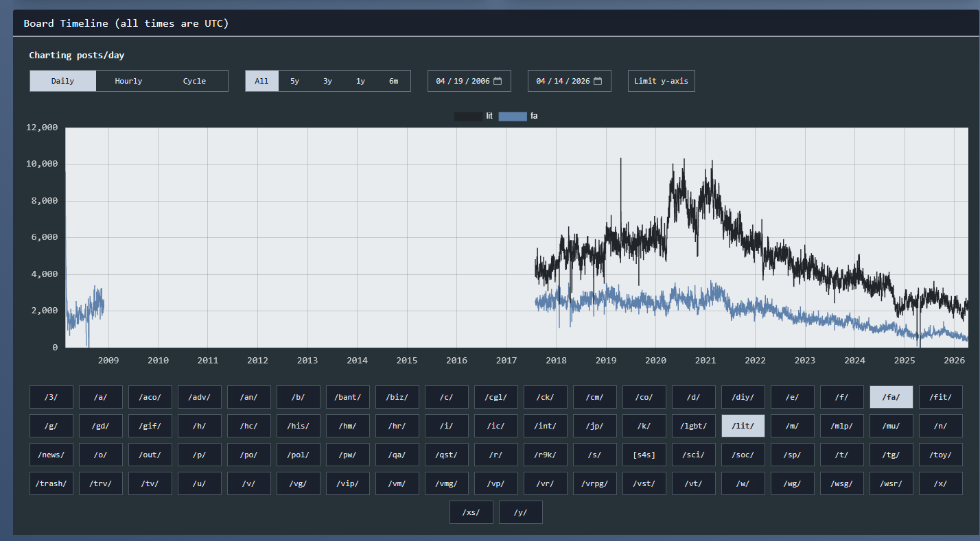The height and width of the screenshot is (541, 980).
Task: Click the end date field 04/14/2026
Action: [x=569, y=81]
